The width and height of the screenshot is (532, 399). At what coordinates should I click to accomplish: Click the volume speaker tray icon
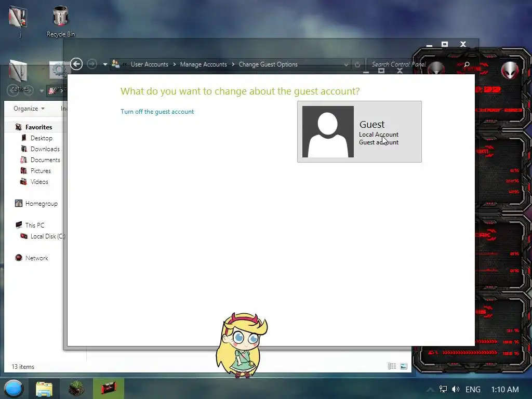pyautogui.click(x=456, y=389)
